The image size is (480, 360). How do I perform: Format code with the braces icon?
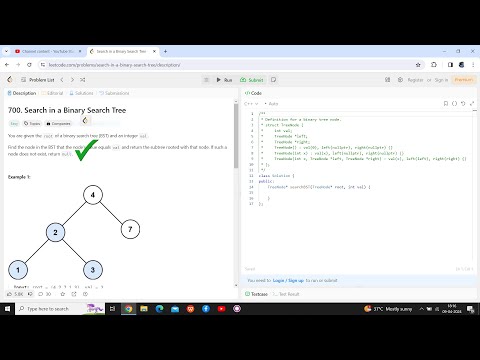tap(454, 104)
